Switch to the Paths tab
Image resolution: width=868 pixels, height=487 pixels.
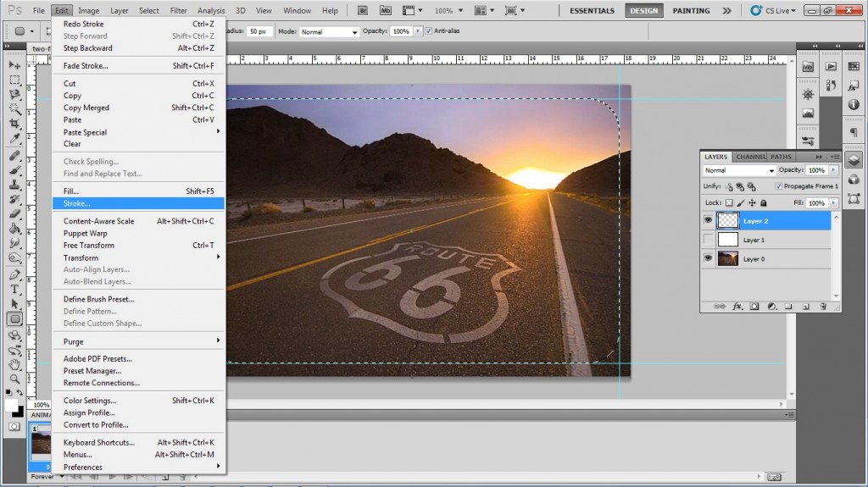(x=781, y=157)
